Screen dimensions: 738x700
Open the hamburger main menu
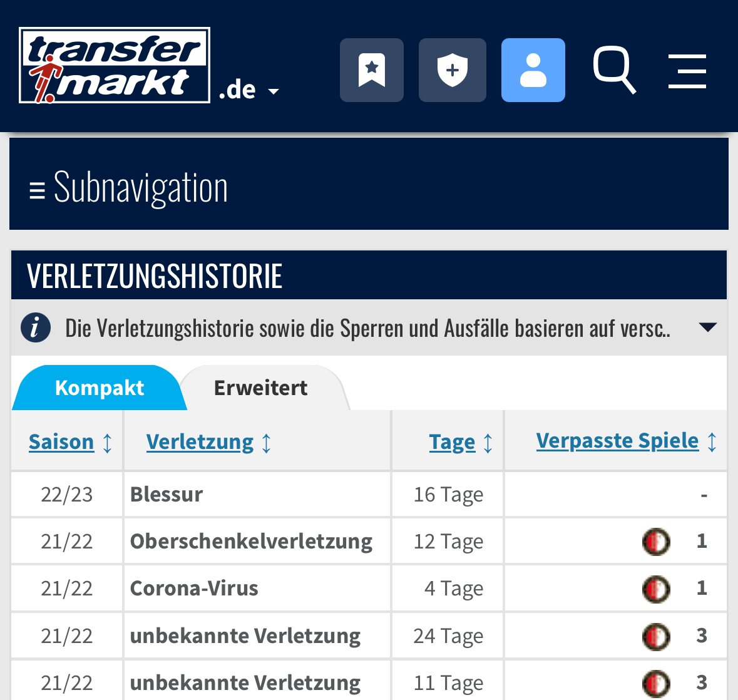click(687, 71)
